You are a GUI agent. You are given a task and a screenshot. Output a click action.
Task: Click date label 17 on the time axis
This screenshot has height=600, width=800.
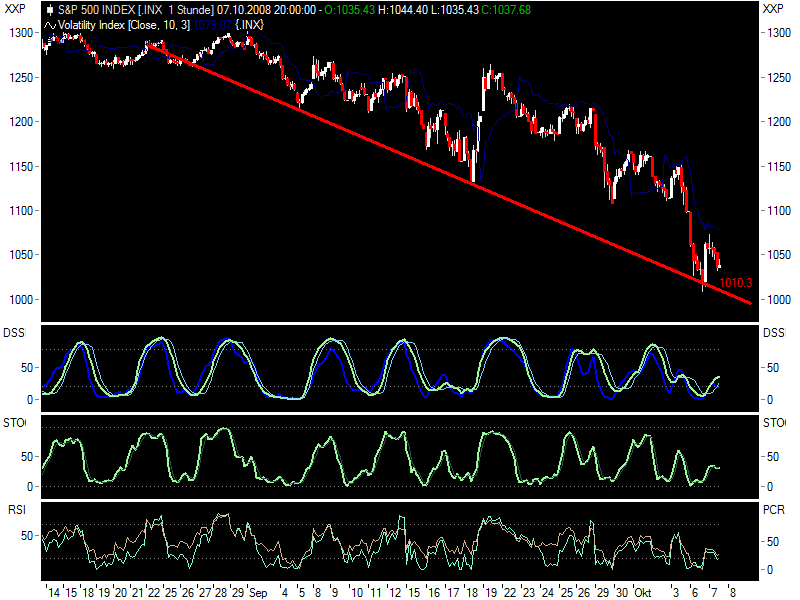(x=453, y=593)
